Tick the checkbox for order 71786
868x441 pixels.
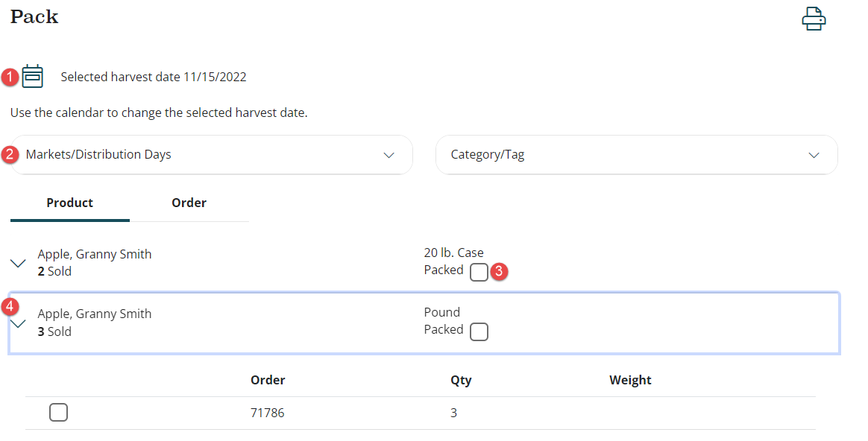58,412
